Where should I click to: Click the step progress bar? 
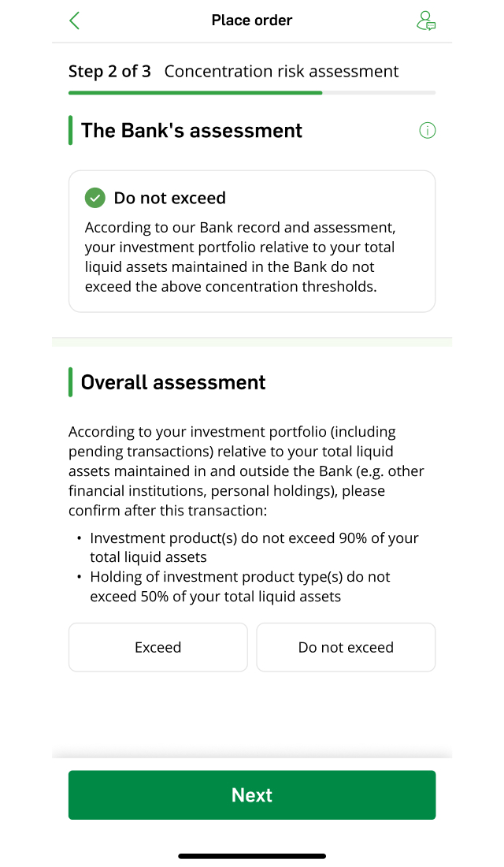(252, 93)
